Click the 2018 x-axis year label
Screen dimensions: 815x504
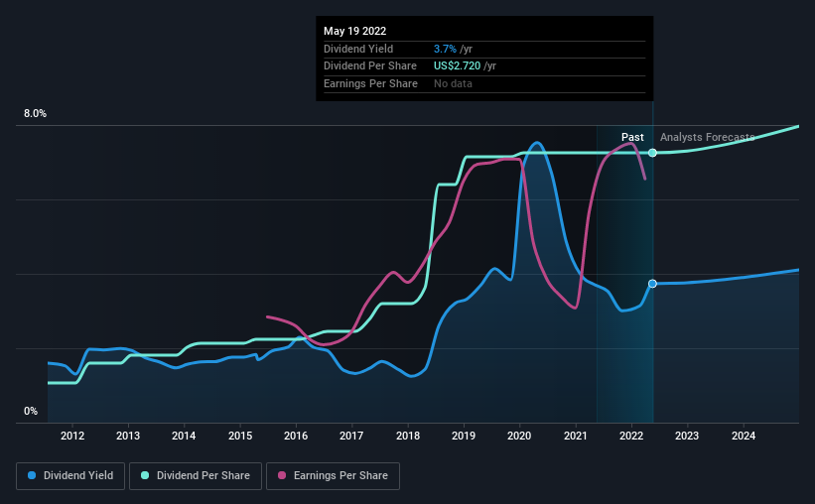[408, 436]
